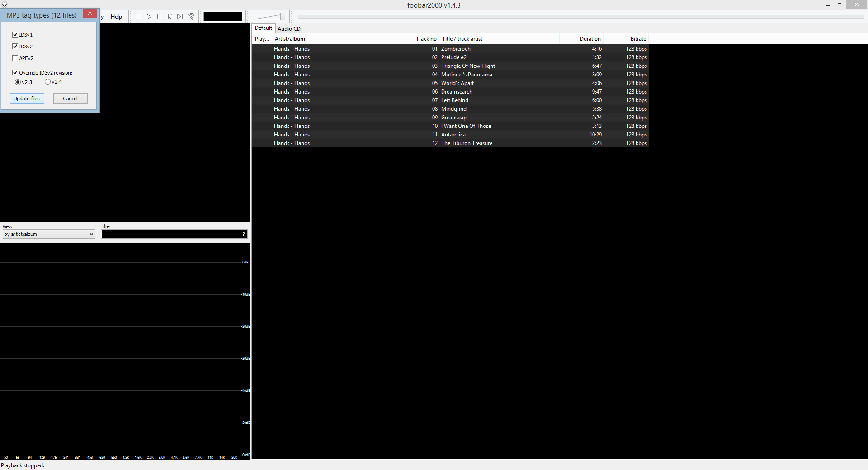Viewport: 868px width, 470px height.
Task: Click the 10:29 duration cell
Action: [x=595, y=135]
